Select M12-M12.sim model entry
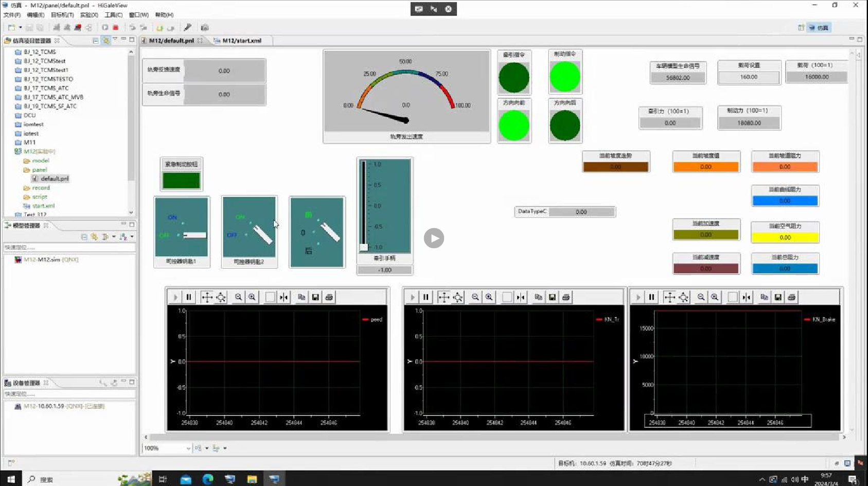Screen dimensions: 868x486 coord(50,259)
